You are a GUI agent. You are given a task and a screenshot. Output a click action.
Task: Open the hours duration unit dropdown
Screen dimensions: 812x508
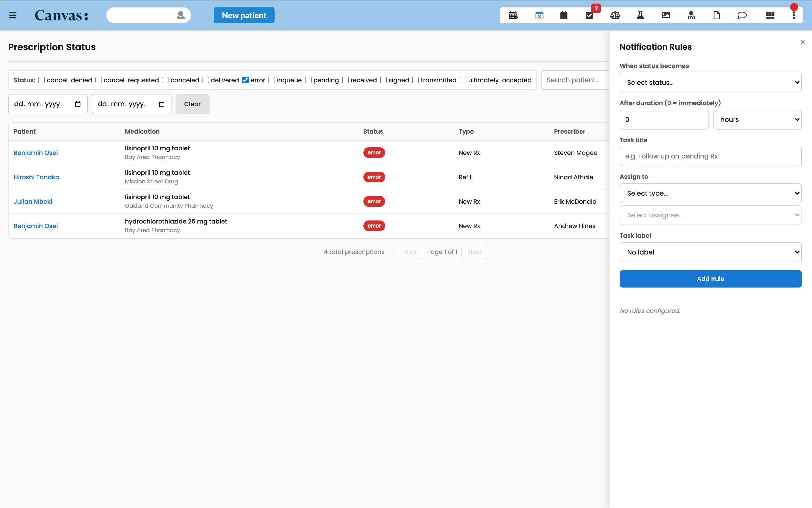click(757, 120)
